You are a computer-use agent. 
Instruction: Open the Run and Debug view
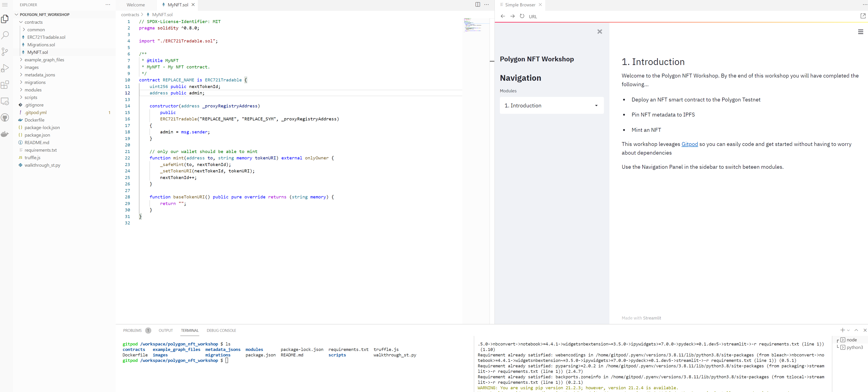[5, 68]
